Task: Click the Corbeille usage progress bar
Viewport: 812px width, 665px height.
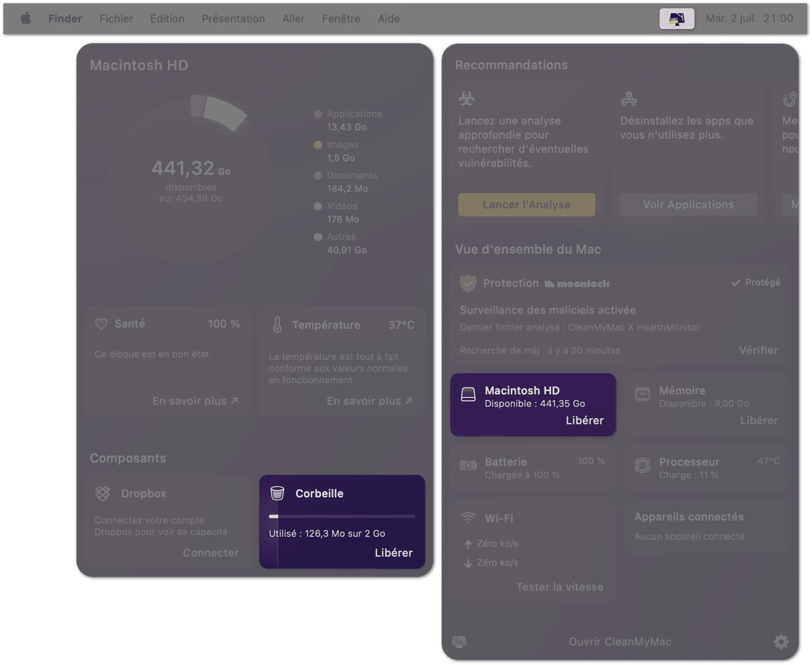Action: pos(342,517)
